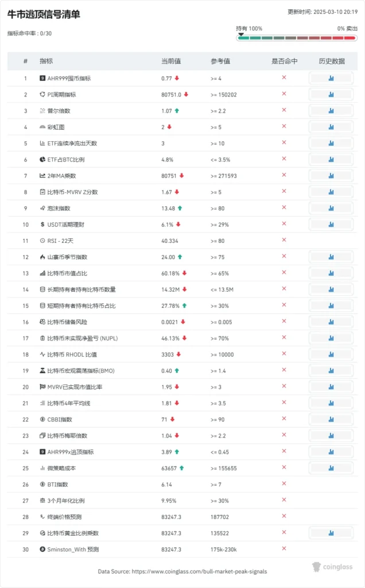365x588 pixels.
Task: Open history chart for 山寨币季节指数
Action: 331,257
